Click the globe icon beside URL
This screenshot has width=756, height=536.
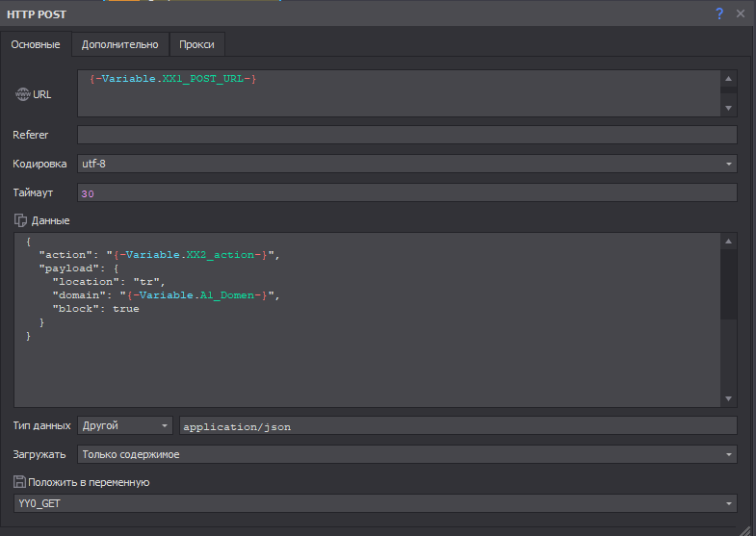pyautogui.click(x=22, y=94)
